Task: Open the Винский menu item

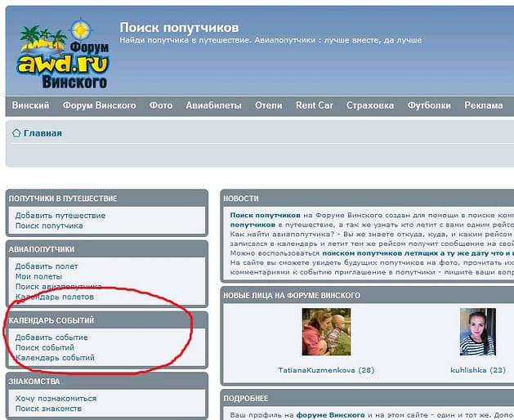Action: [x=31, y=105]
